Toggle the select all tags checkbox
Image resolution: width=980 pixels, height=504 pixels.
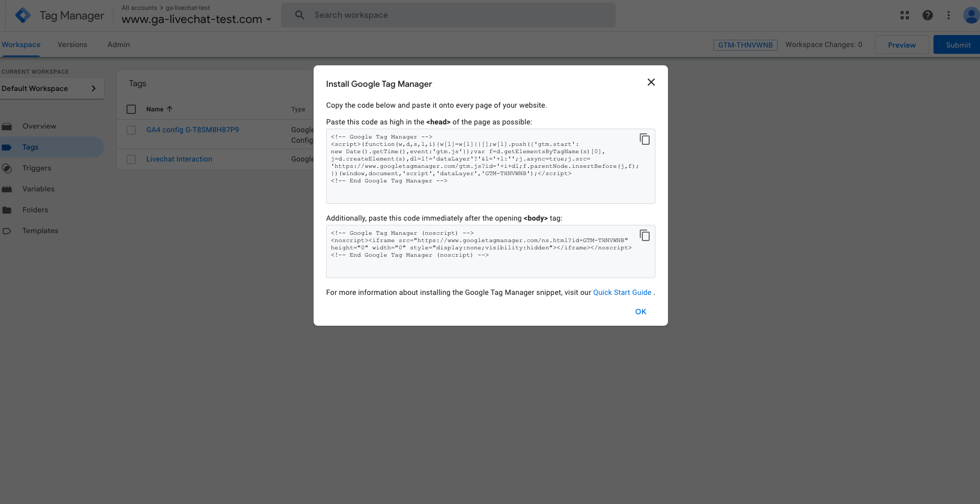coord(131,109)
